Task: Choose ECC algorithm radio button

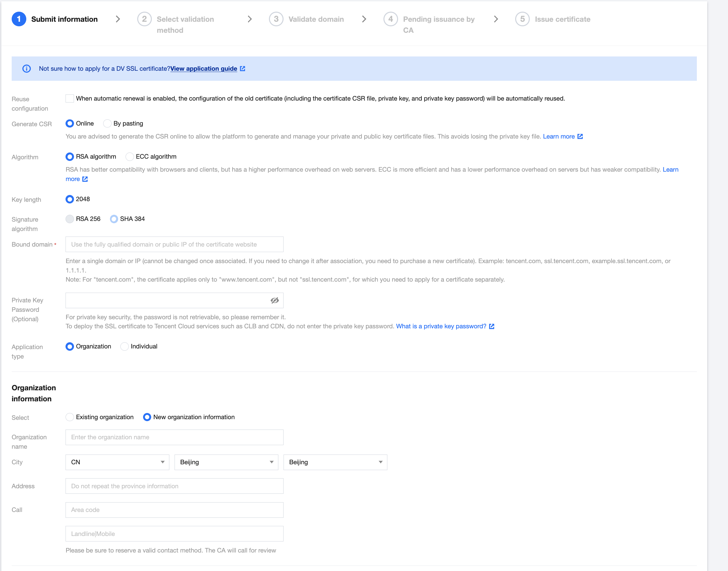Action: point(130,156)
